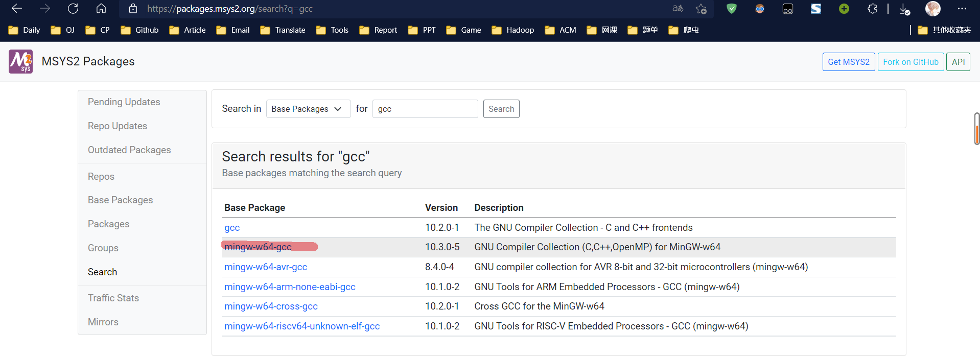Open the 题单 bookmarks folder
This screenshot has width=980, height=357.
pos(643,30)
